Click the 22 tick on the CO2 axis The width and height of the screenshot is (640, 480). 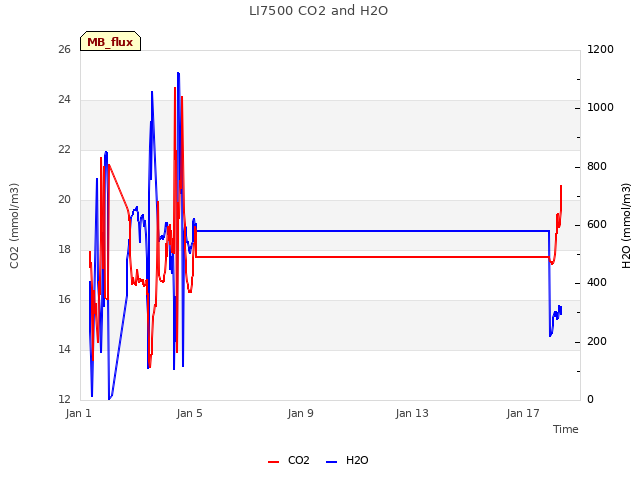(64, 149)
